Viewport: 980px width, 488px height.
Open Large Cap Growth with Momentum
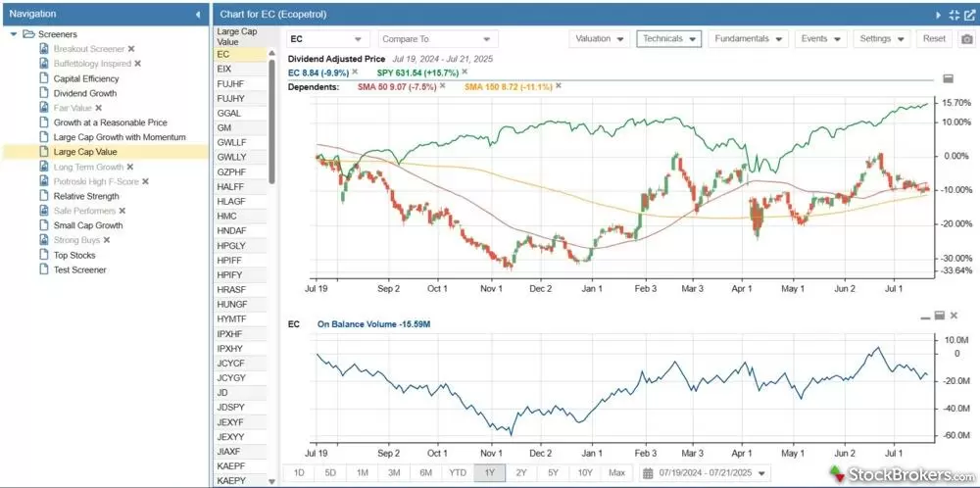120,137
